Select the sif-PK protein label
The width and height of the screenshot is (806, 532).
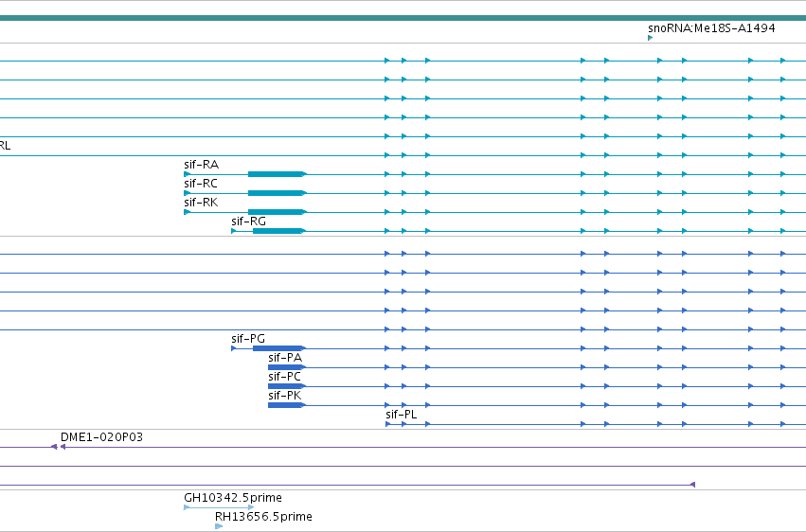point(285,396)
